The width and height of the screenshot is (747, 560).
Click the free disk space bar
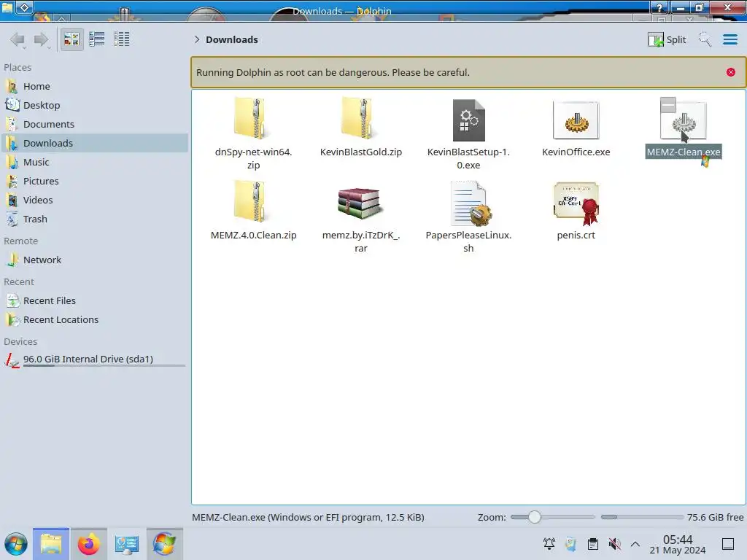(642, 517)
